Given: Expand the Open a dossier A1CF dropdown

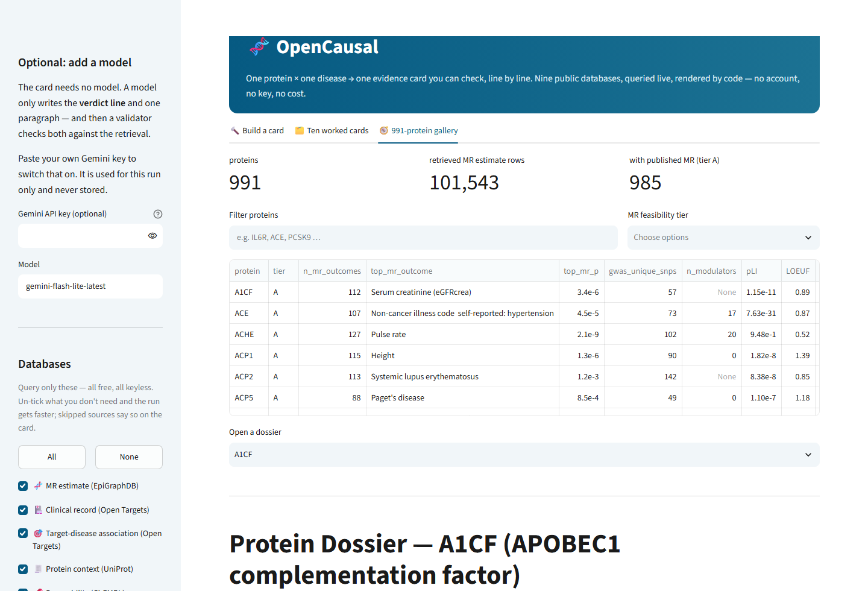Looking at the screenshot, I should tap(524, 455).
